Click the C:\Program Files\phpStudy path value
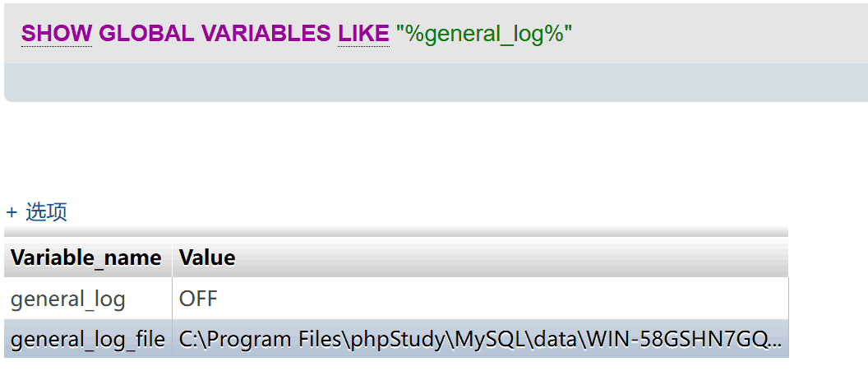This screenshot has width=868, height=371. pos(312,339)
